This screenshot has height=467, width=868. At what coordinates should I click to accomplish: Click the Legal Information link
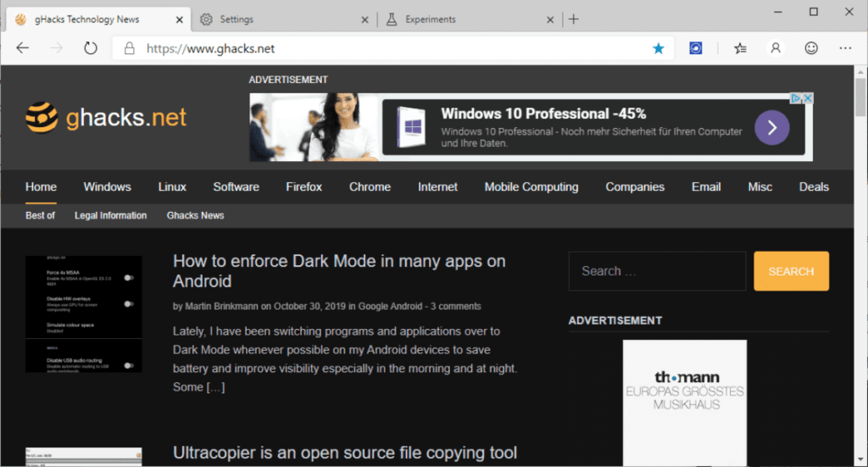point(110,215)
